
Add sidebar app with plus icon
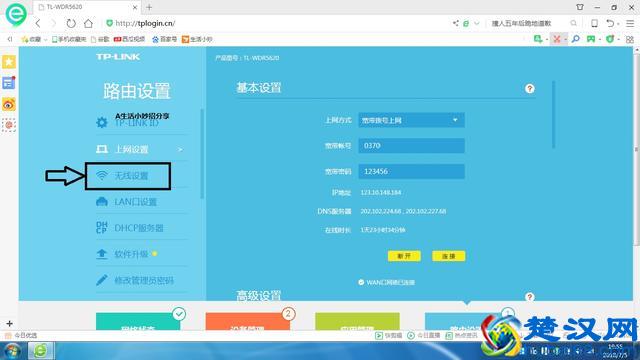(9, 324)
